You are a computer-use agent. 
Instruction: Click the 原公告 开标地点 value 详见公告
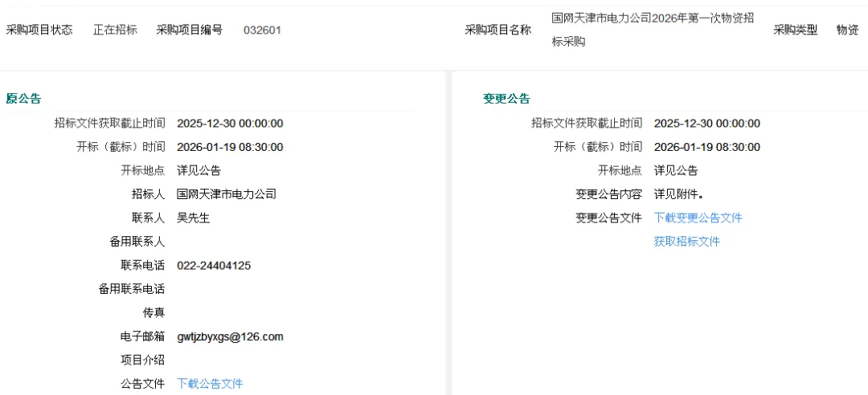click(199, 170)
